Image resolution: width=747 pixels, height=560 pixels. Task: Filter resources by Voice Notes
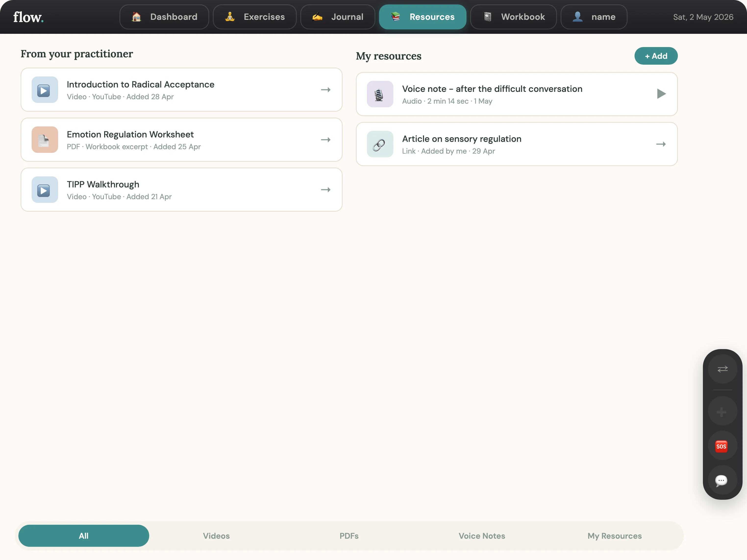click(x=482, y=536)
